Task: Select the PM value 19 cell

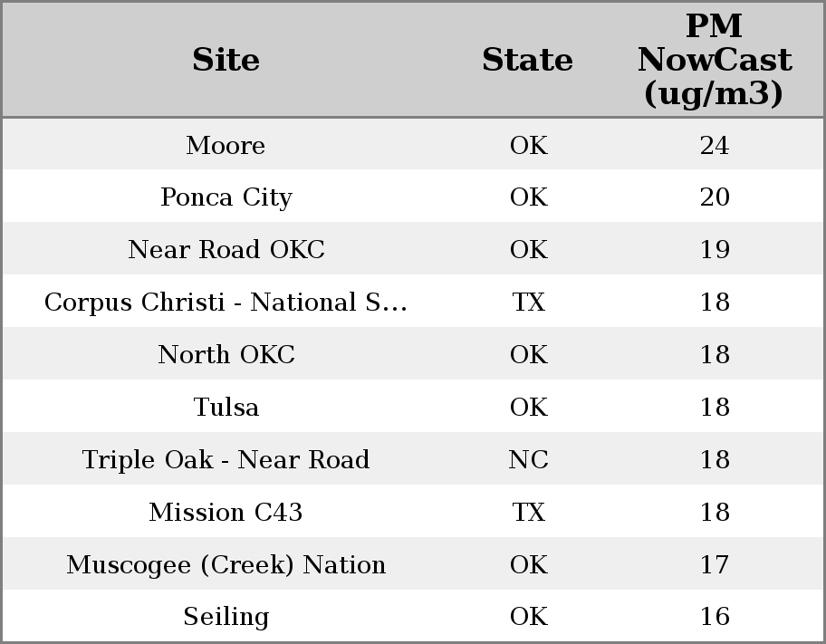Action: pyautogui.click(x=714, y=250)
